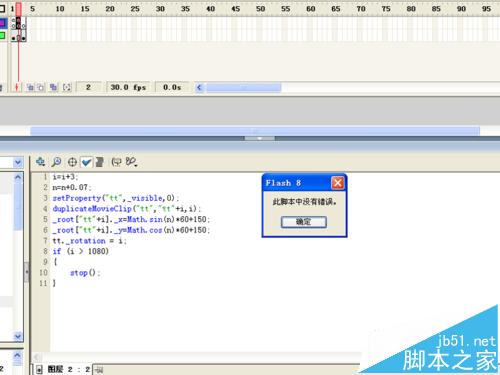This screenshot has height=375, width=500.
Task: Click code line n=n+0.07;
Action: pos(72,187)
